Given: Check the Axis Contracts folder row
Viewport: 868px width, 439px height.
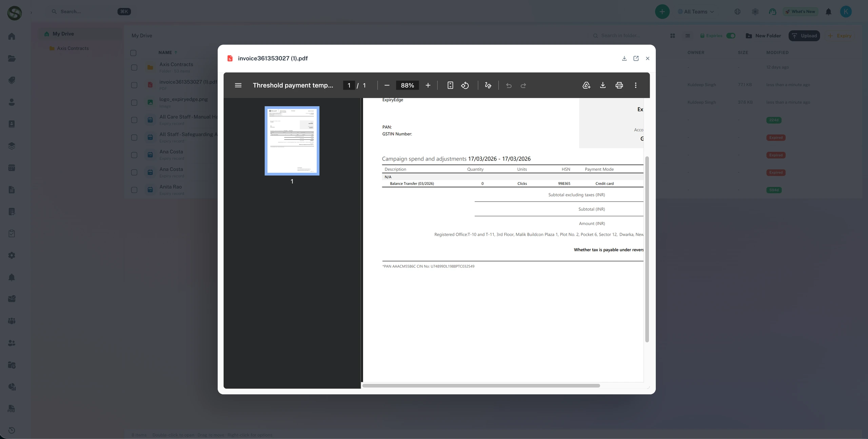Looking at the screenshot, I should point(134,67).
